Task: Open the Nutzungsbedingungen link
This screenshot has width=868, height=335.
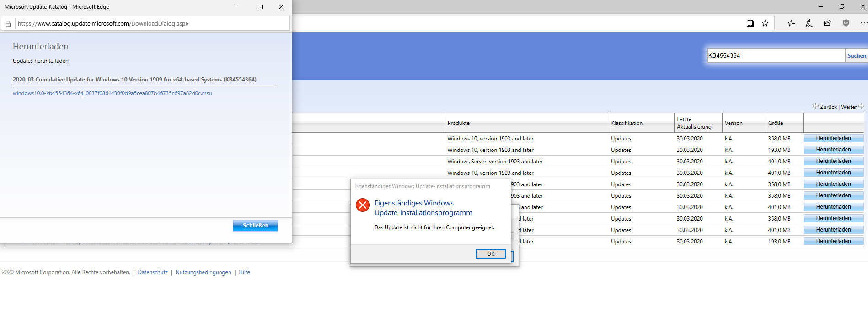Action: point(203,272)
